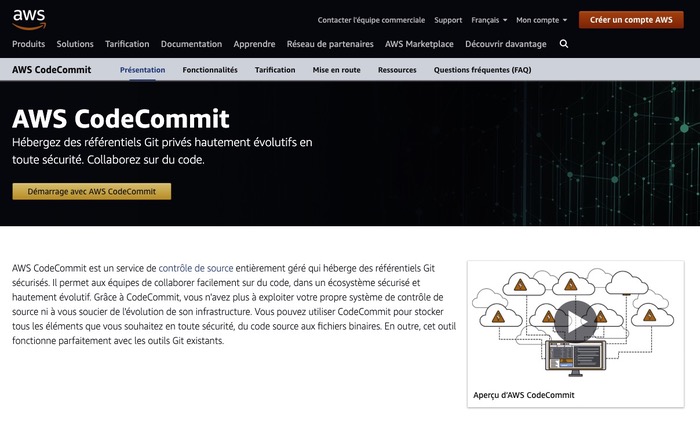
Task: Open Réseau de partenaires menu
Action: [330, 44]
